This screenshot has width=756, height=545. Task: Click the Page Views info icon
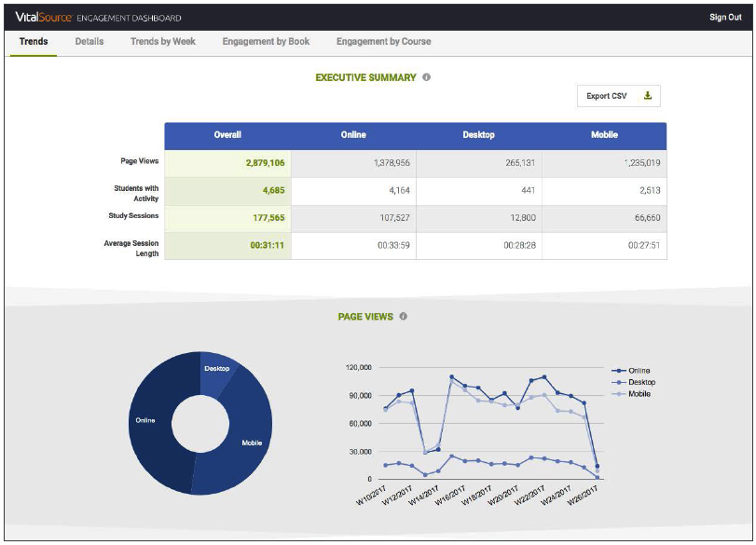[x=404, y=317]
